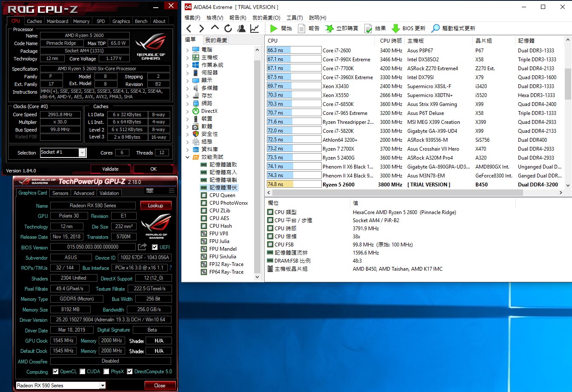Click the AIDA64 refresh icon
Image resolution: width=572 pixels, height=392 pixels.
(x=228, y=29)
